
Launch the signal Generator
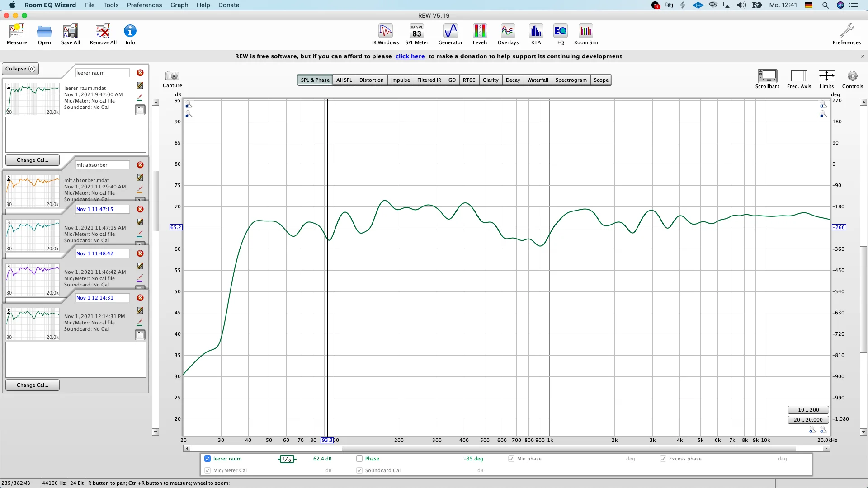450,34
